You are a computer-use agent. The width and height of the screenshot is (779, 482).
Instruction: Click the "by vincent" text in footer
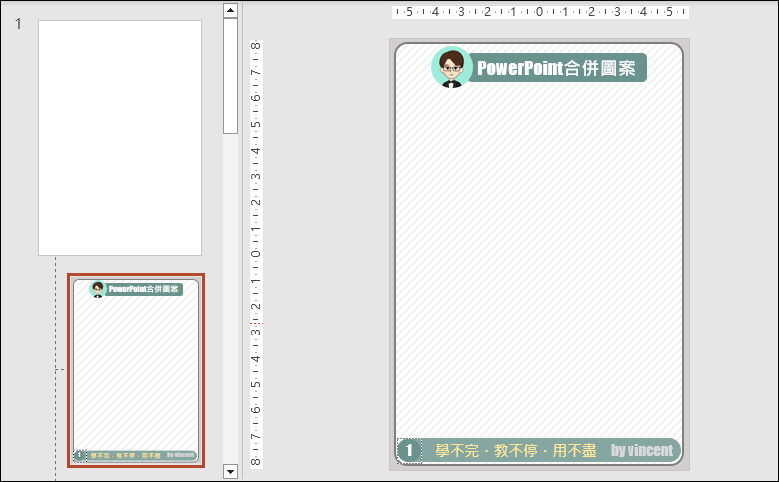[642, 450]
